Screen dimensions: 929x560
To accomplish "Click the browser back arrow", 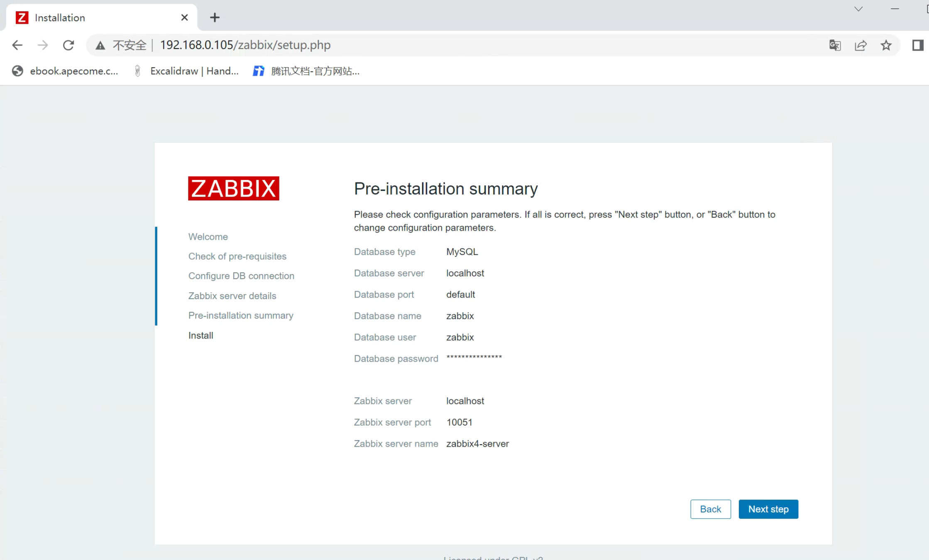I will pyautogui.click(x=17, y=45).
